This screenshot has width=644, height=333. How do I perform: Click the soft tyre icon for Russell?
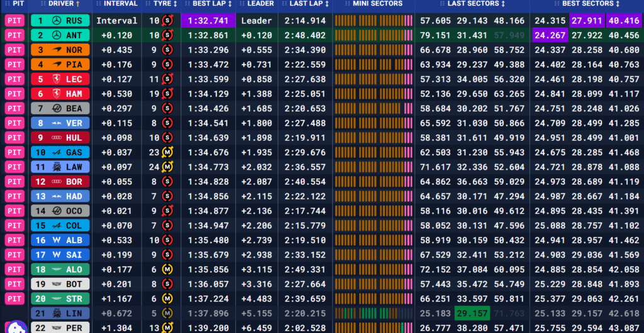[167, 21]
